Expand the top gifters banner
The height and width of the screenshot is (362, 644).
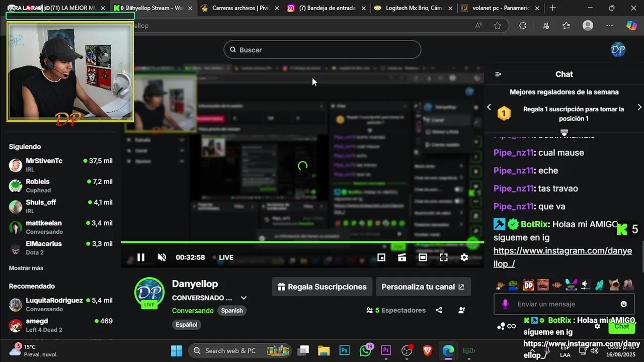(x=564, y=133)
